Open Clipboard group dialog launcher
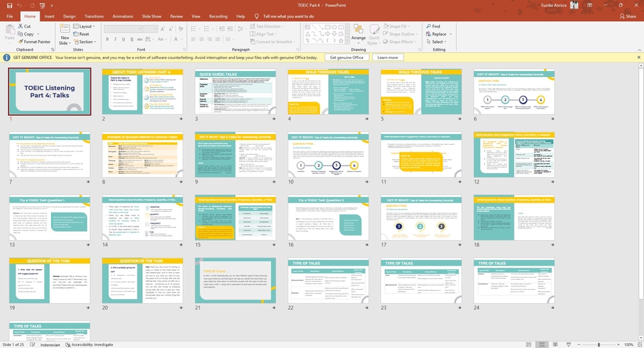Image resolution: width=644 pixels, height=348 pixels. click(52, 50)
